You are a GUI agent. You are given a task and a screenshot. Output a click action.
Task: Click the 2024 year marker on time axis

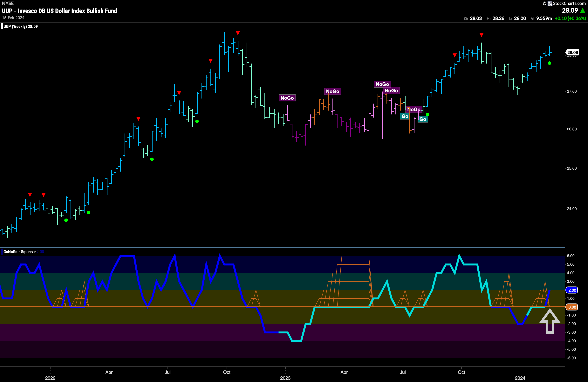click(x=520, y=378)
